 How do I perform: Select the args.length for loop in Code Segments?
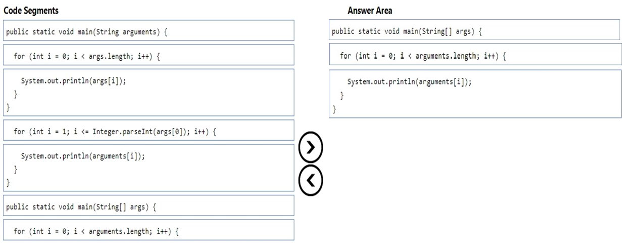point(148,55)
